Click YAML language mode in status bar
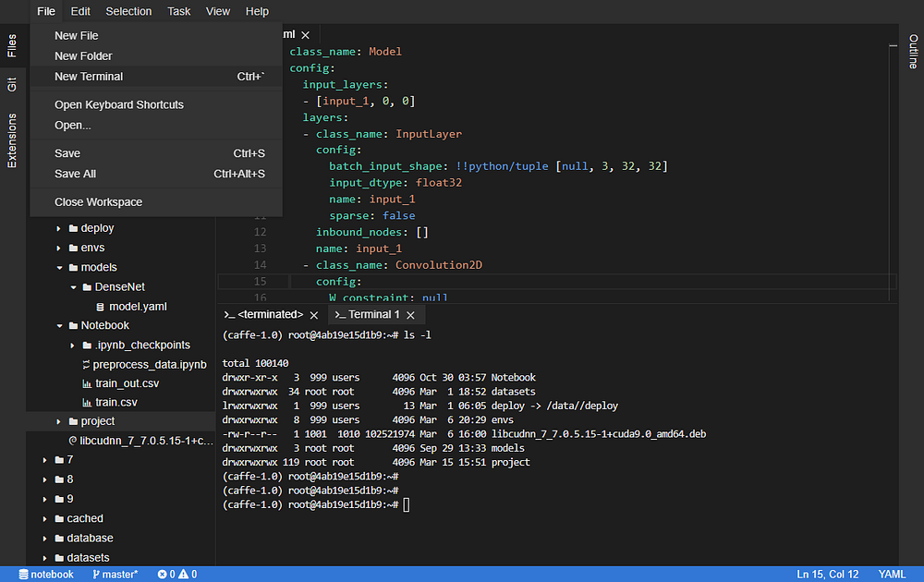This screenshot has height=582, width=924. point(892,575)
